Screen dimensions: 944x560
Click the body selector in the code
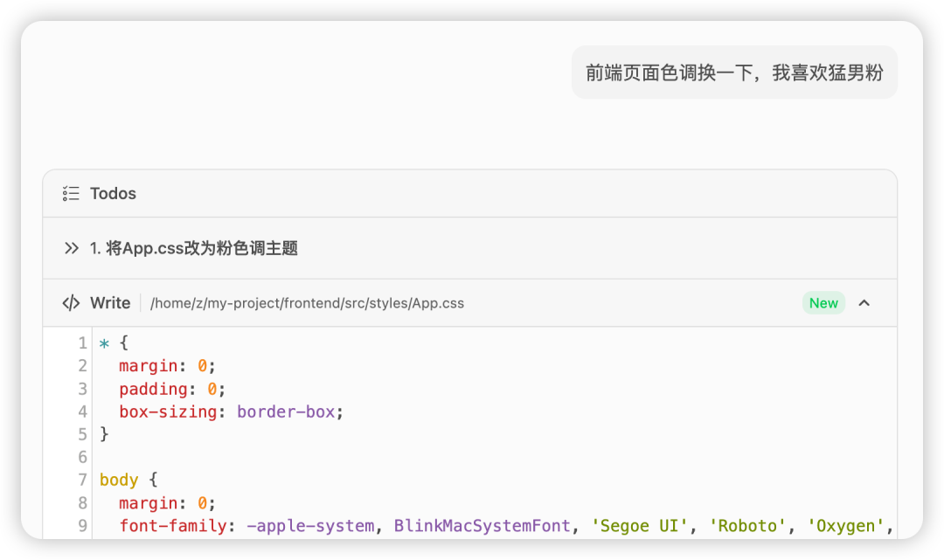tap(119, 480)
